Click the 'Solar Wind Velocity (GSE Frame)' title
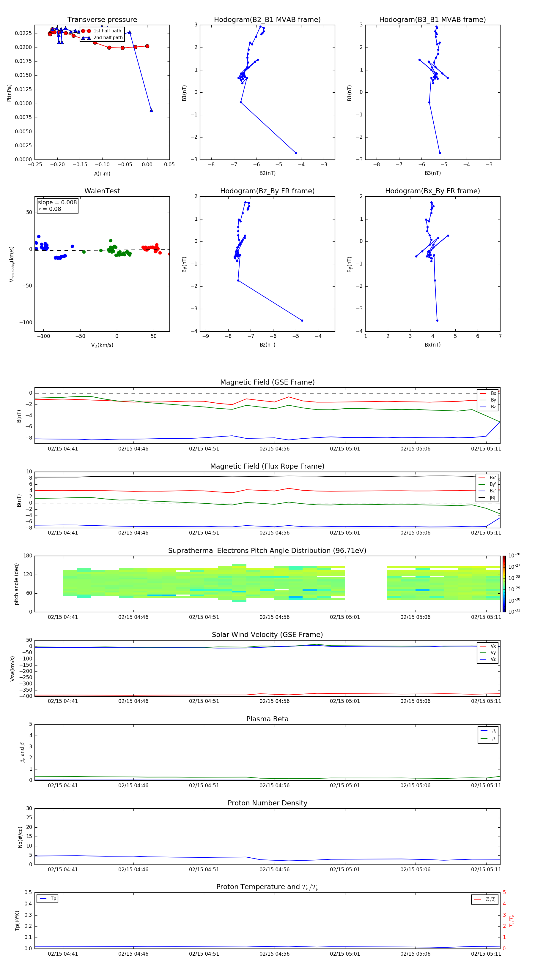The height and width of the screenshot is (980, 535). coord(267,635)
